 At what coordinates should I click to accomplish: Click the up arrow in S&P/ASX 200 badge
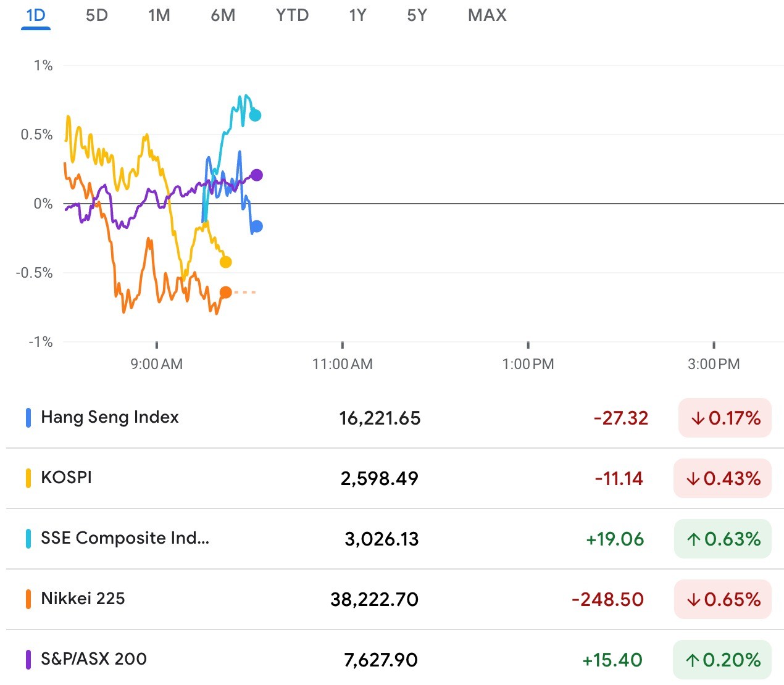tap(692, 660)
